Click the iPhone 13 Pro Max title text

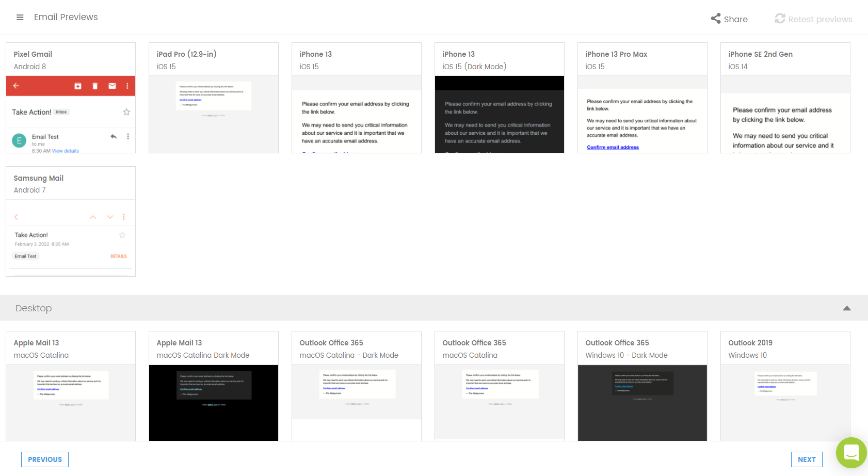[616, 54]
